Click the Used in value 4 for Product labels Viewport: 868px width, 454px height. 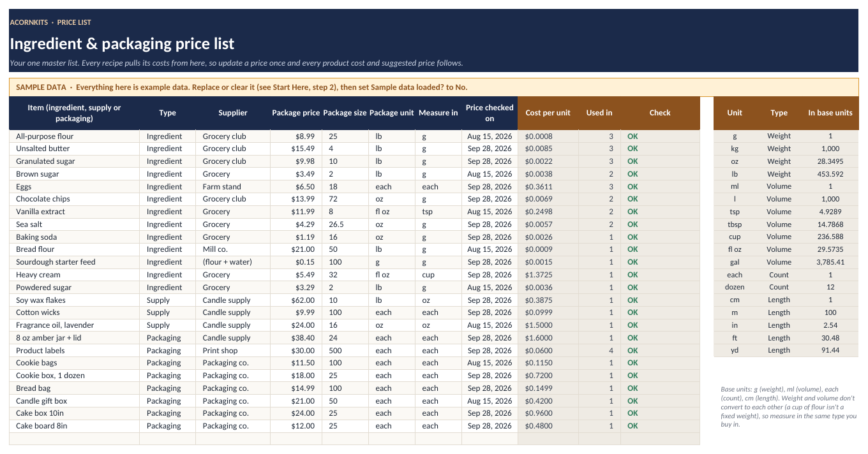pyautogui.click(x=599, y=351)
